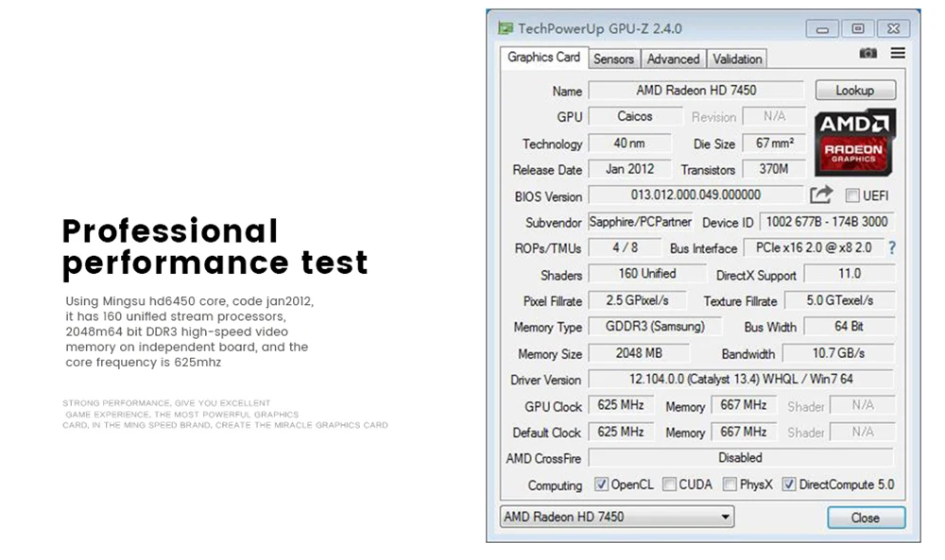Click the Die Size value 67 mm²
This screenshot has height=560, width=945.
[775, 144]
